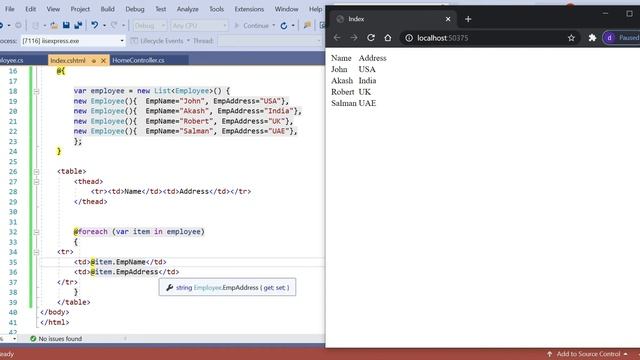The image size is (640, 360).
Task: Open the Tools menu
Action: pyautogui.click(x=216, y=9)
